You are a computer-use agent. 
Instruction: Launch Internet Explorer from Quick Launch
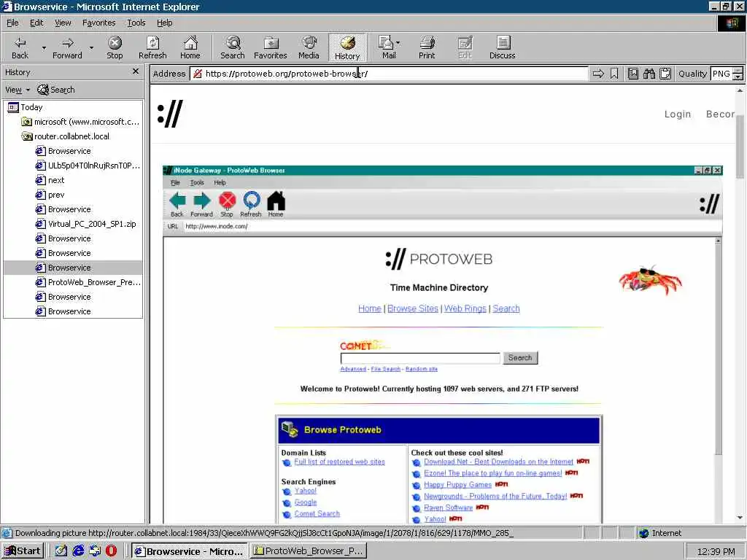click(x=78, y=551)
